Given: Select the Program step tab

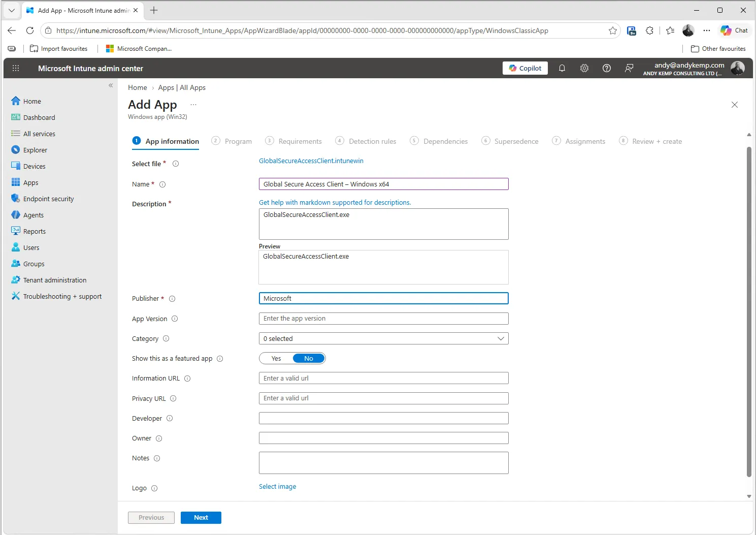Looking at the screenshot, I should point(232,141).
